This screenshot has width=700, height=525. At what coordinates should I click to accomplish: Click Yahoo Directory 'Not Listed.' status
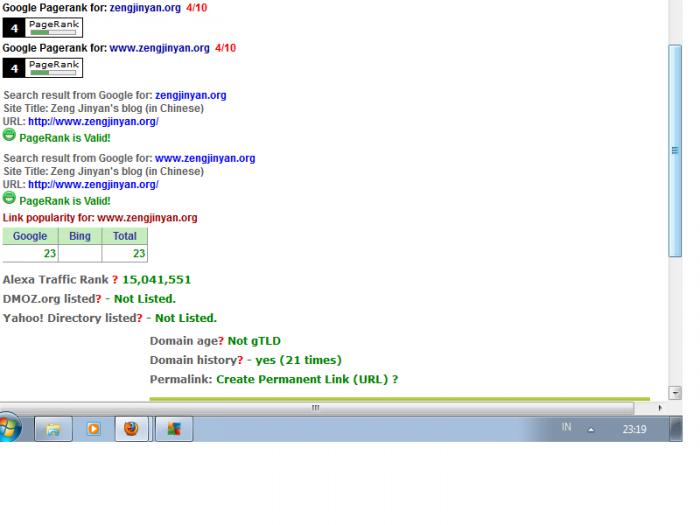tap(186, 318)
